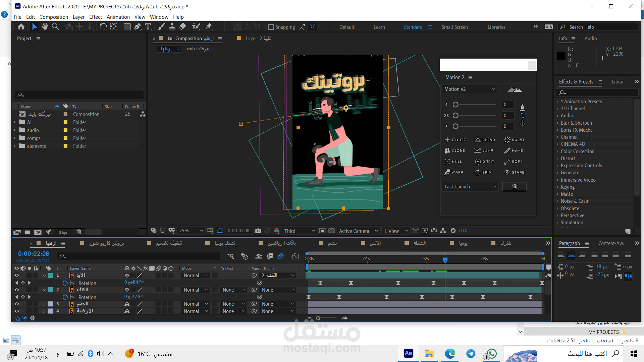Expand the Blur & Sharpen effects category

pos(558,123)
